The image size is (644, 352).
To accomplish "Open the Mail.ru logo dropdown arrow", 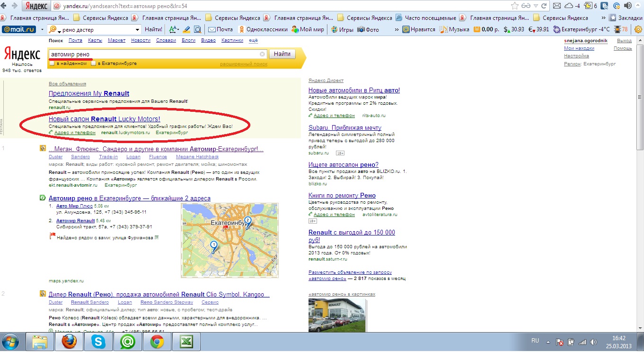I will 43,29.
